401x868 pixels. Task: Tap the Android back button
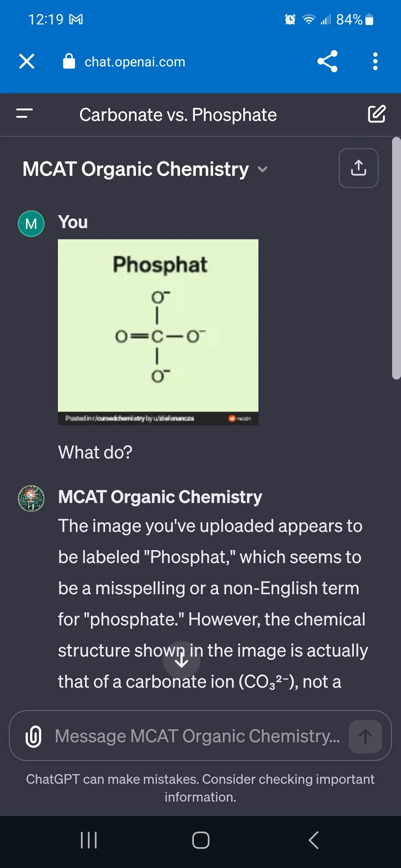(x=314, y=840)
